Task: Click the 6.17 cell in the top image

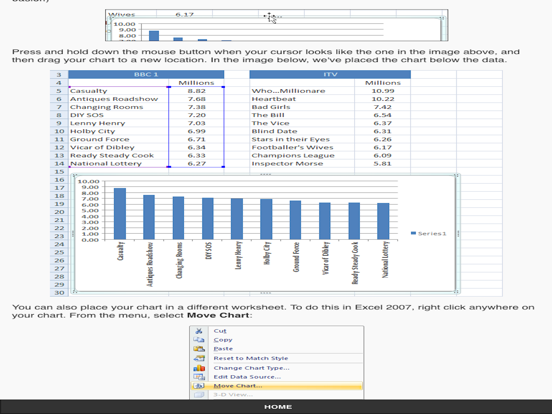Action: [x=184, y=14]
